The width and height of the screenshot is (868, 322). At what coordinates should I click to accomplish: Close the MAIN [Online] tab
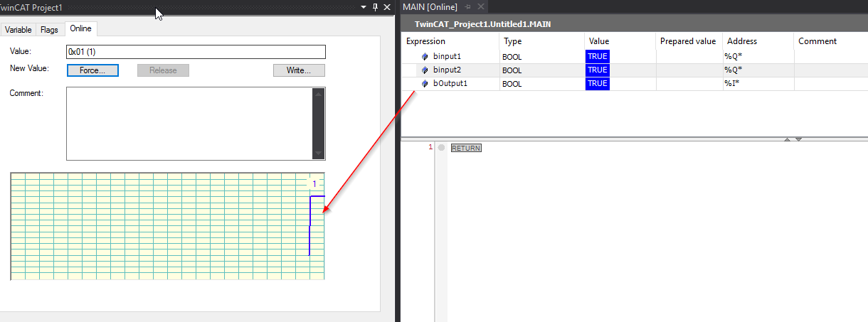tap(480, 6)
